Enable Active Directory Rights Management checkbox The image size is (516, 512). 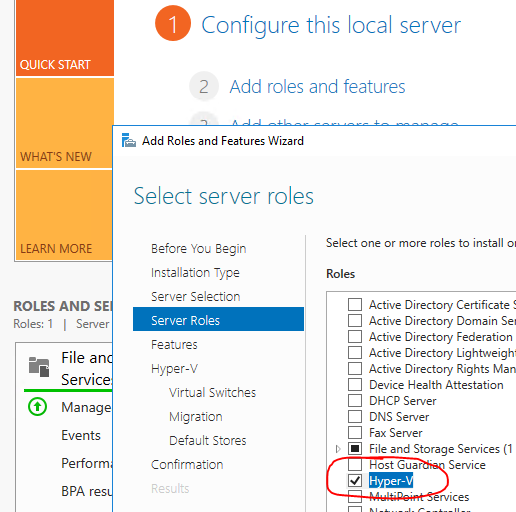click(x=355, y=369)
